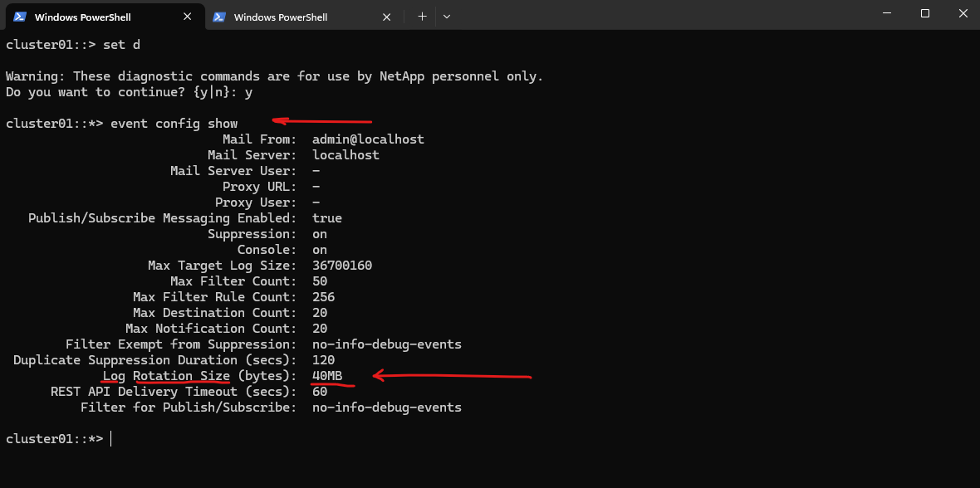Click the 'Log Rotation Size (bytes)' label

point(199,376)
